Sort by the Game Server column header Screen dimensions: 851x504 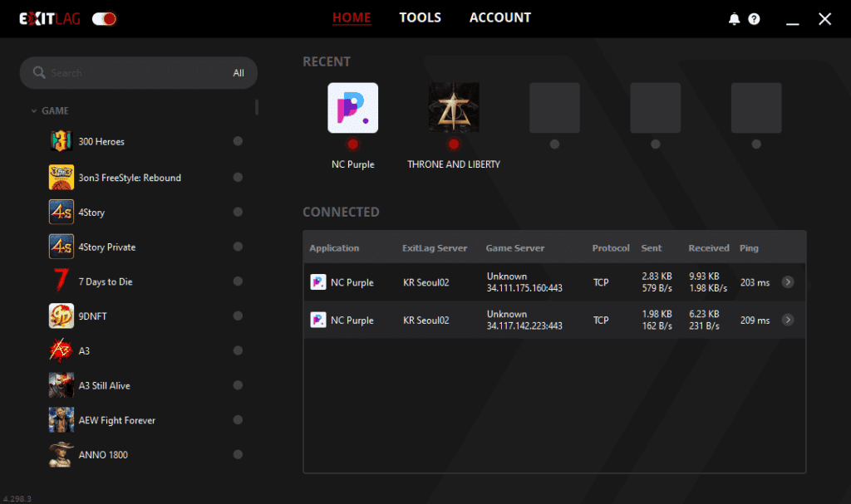click(x=515, y=248)
